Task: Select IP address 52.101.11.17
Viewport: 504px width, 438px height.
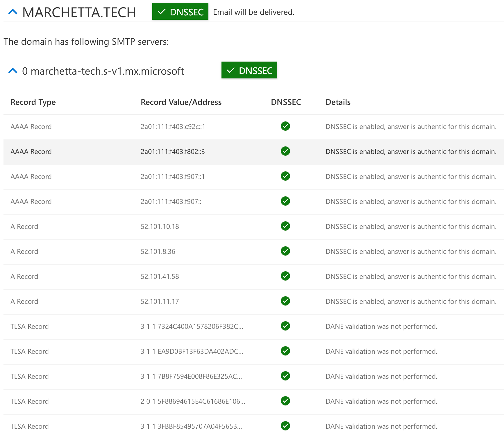Action: pos(160,301)
